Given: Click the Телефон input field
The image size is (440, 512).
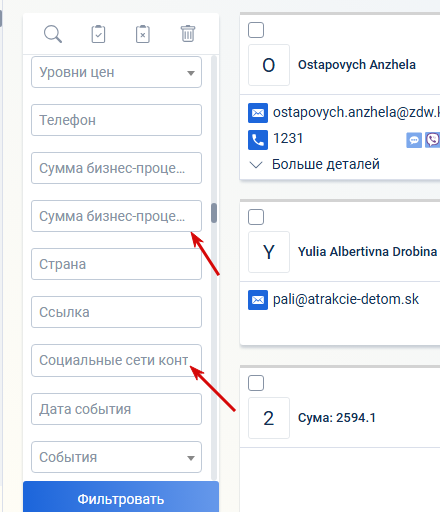Looking at the screenshot, I should click(116, 120).
